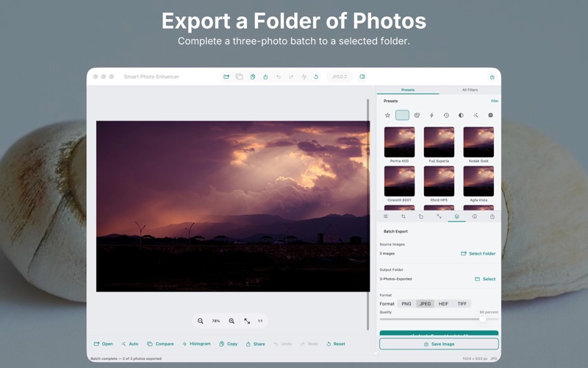Click the Copy button in bottom bar
588x368 pixels.
pyautogui.click(x=229, y=344)
